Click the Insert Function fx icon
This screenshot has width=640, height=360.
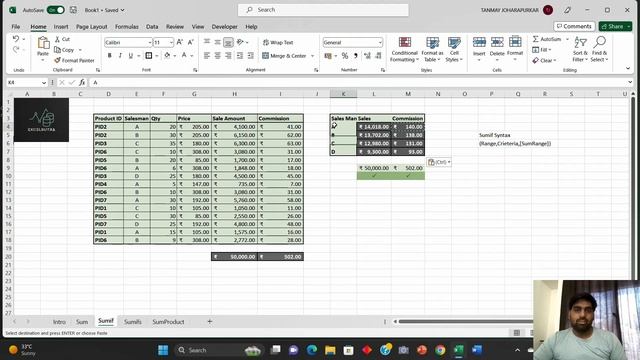click(x=82, y=82)
